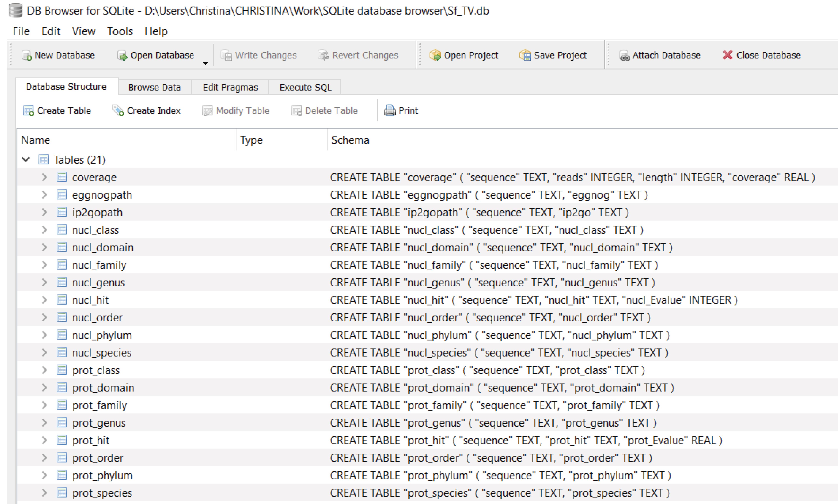This screenshot has width=838, height=504.
Task: Open the File menu
Action: tap(21, 31)
